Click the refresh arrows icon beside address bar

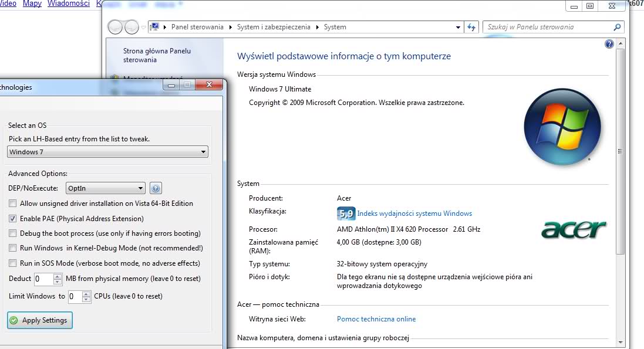click(x=471, y=27)
